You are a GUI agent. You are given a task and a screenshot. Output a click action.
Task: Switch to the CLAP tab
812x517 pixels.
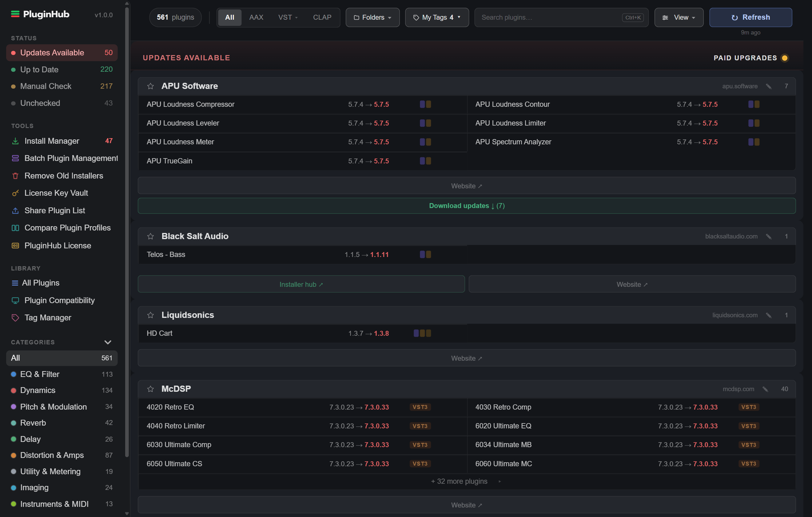pos(322,17)
